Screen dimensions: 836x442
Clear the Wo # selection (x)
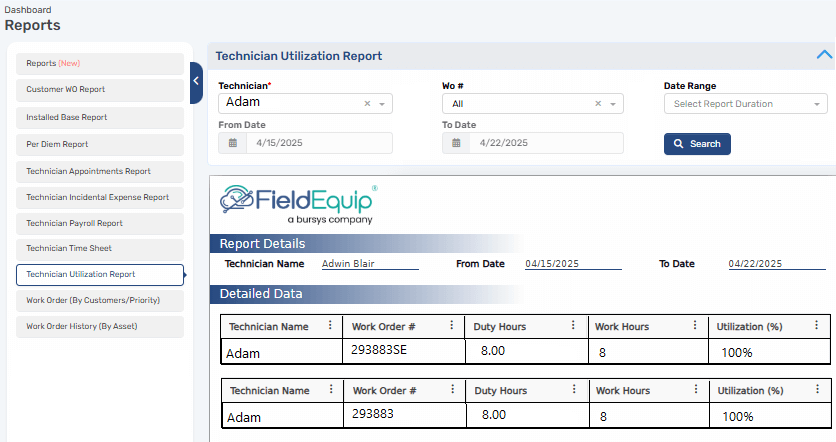tap(598, 104)
